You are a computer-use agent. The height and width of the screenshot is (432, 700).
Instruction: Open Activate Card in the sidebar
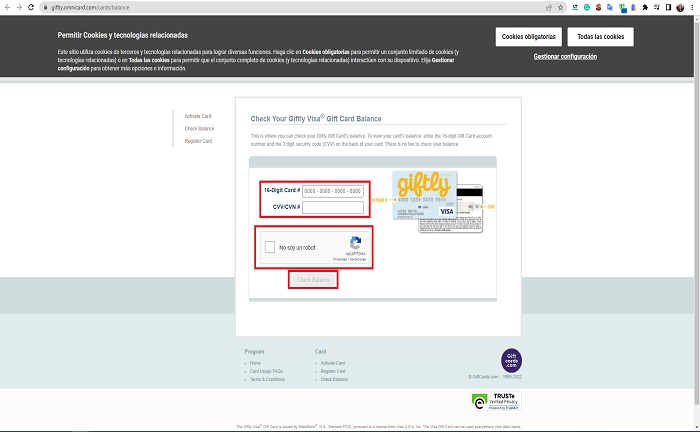198,116
